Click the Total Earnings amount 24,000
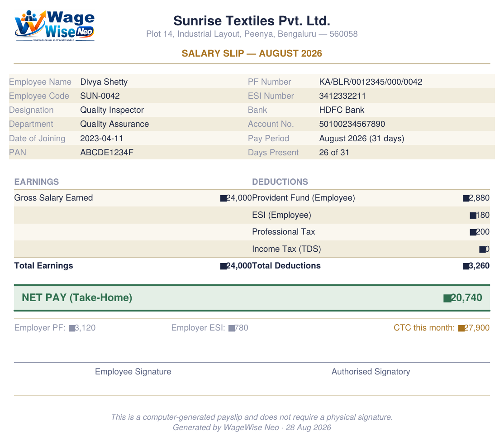504x441 pixels. [x=236, y=266]
